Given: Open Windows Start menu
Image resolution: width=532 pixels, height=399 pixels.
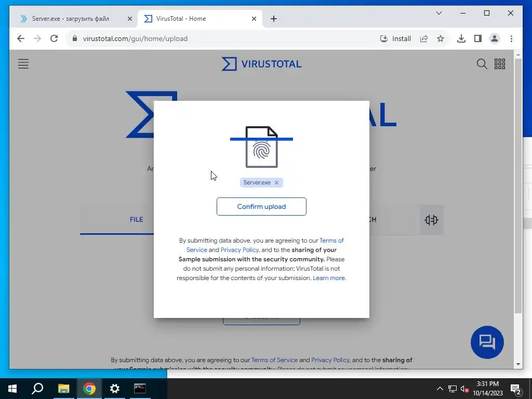Looking at the screenshot, I should pos(12,389).
